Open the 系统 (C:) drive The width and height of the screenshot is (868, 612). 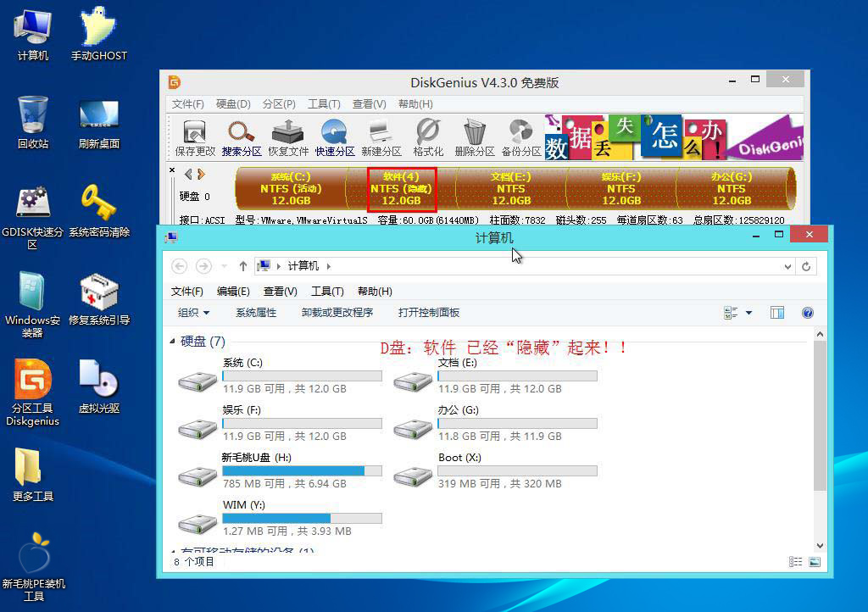[280, 376]
